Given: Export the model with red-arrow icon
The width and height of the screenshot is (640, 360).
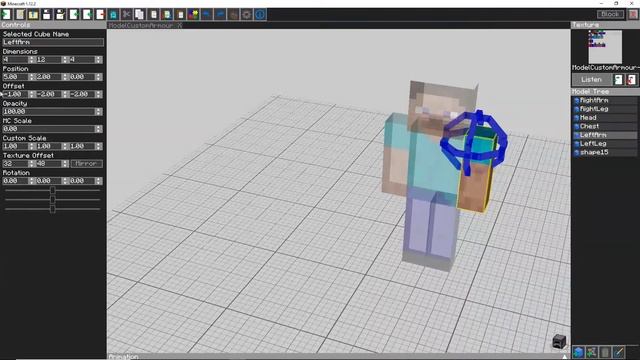Looking at the screenshot, I should point(100,15).
